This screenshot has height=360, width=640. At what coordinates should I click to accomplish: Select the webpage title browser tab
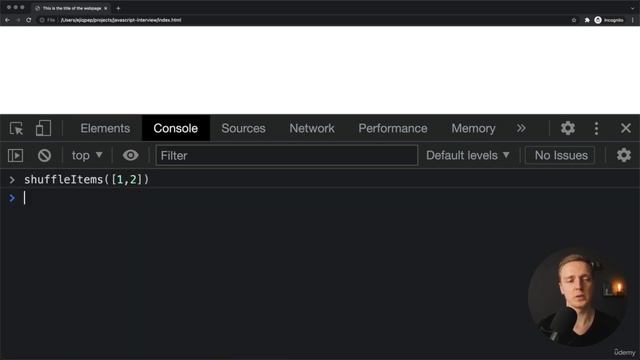pyautogui.click(x=71, y=8)
